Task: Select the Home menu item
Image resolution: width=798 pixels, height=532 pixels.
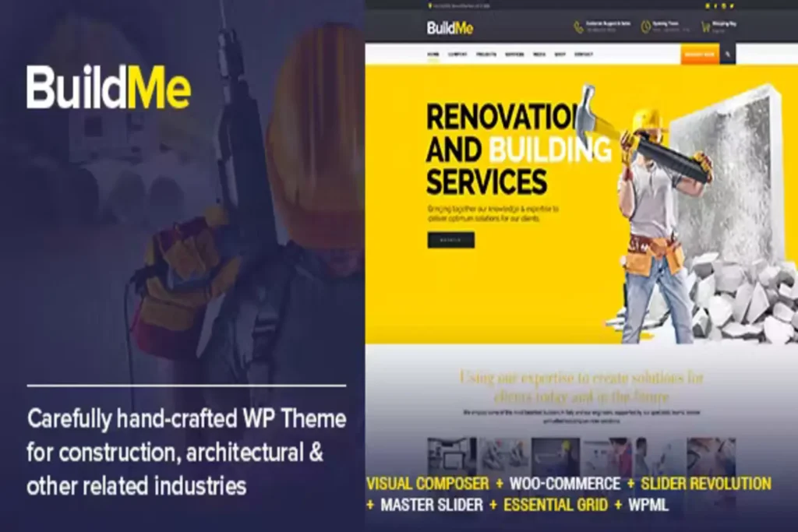Action: point(433,55)
